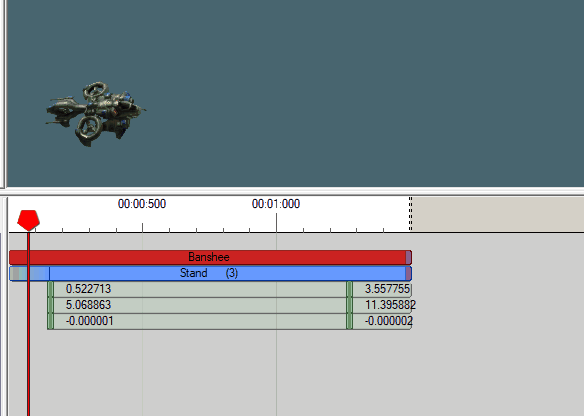Click the 00:00:500 mark on the timeline ruler
The height and width of the screenshot is (416, 584).
pyautogui.click(x=142, y=204)
